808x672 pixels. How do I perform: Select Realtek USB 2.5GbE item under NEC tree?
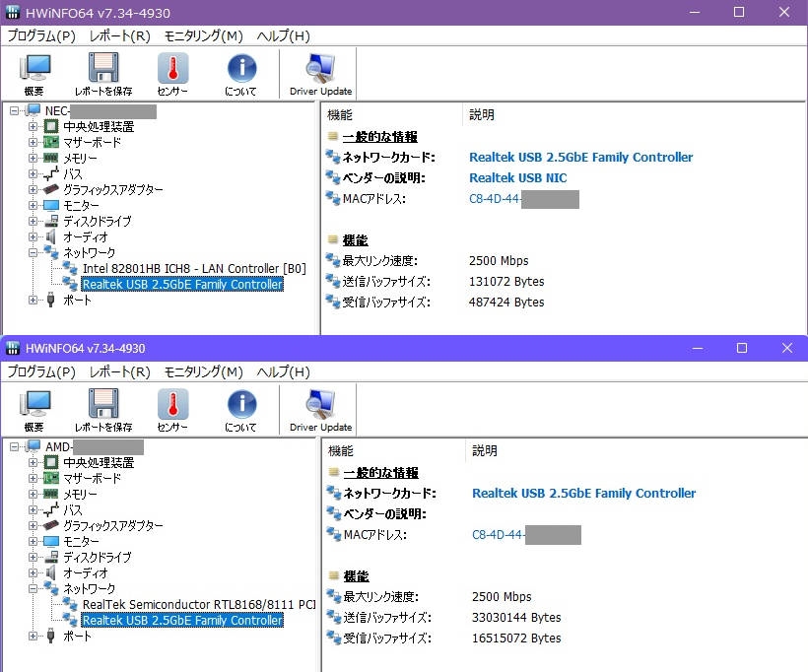pos(182,285)
